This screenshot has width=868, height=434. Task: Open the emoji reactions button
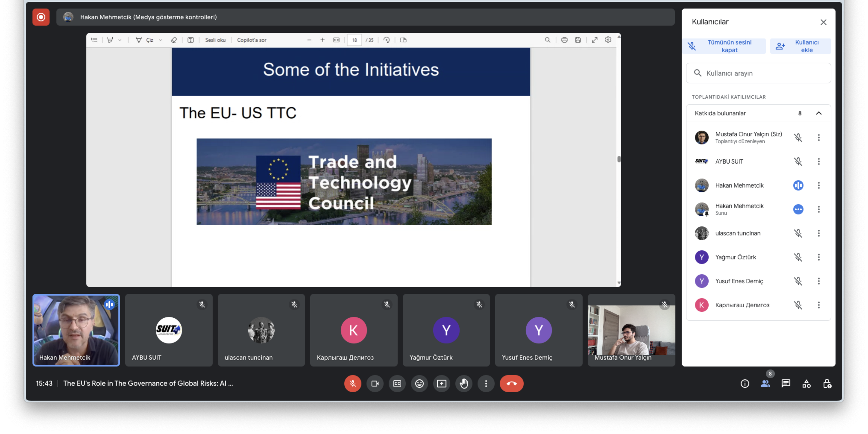(419, 383)
